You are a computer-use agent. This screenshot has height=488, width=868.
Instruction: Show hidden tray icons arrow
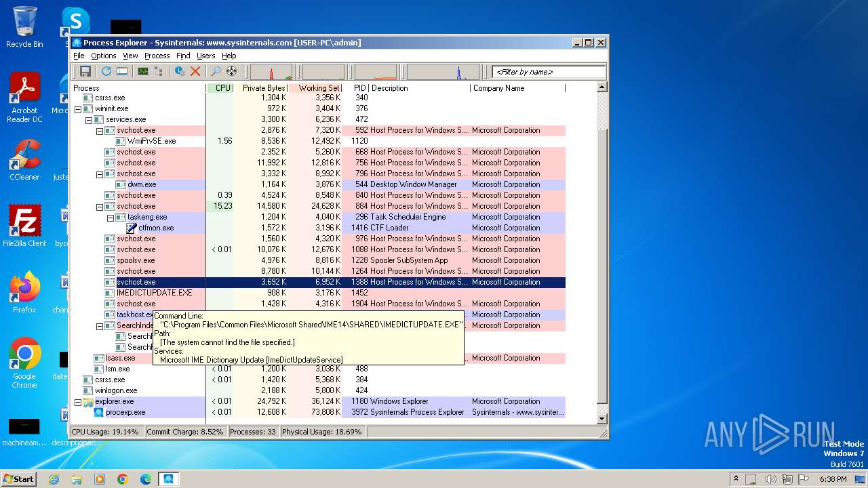coord(736,479)
